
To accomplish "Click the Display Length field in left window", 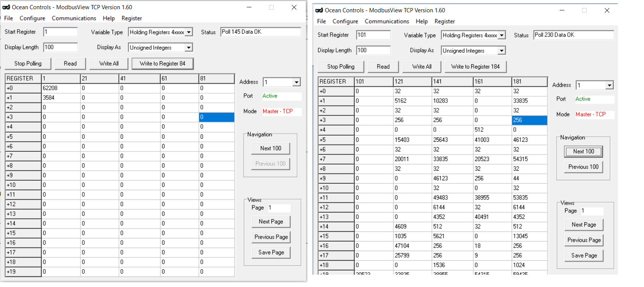I will tap(60, 47).
